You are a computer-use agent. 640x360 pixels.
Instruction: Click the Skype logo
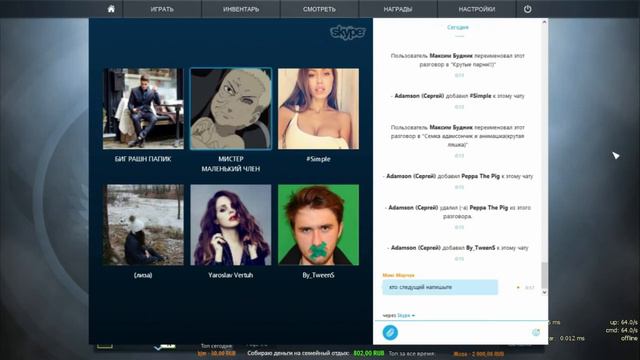[x=348, y=32]
